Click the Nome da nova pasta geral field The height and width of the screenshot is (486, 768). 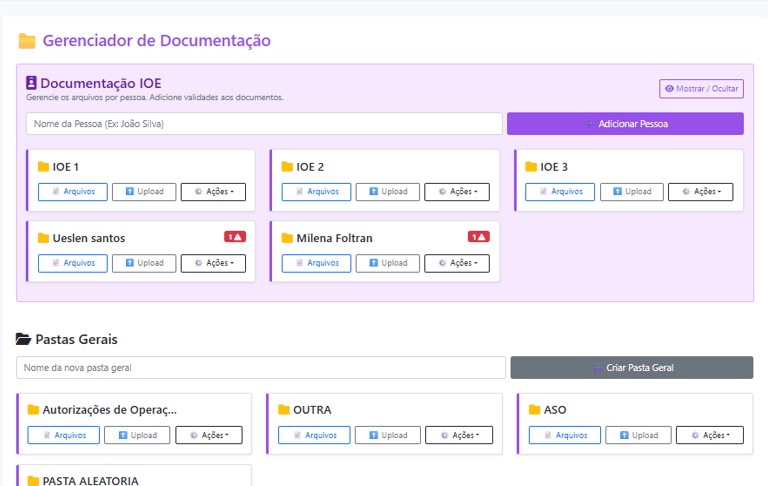(x=261, y=367)
